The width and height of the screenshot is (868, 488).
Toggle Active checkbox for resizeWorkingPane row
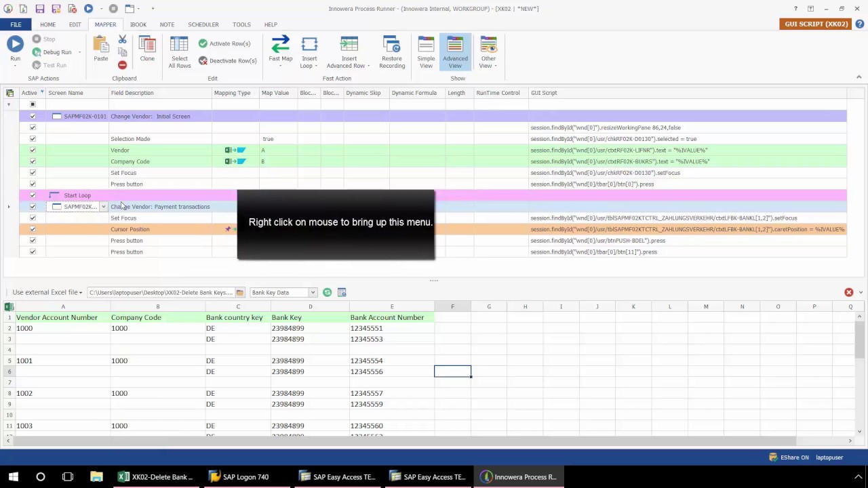pos(33,127)
